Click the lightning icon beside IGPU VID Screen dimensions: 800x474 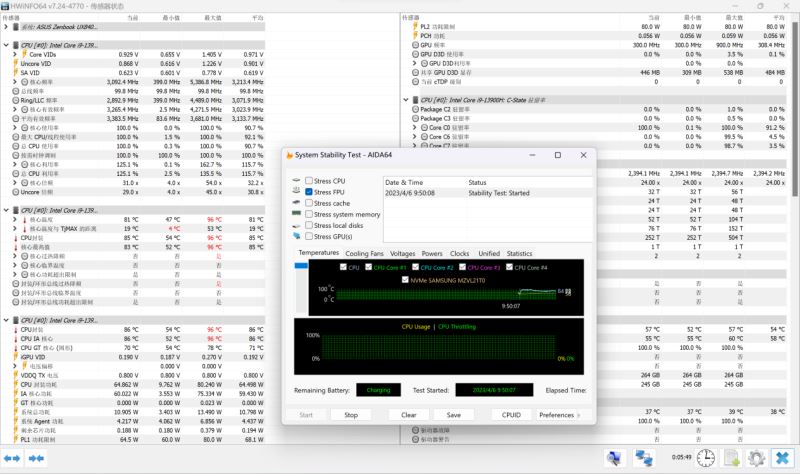click(x=15, y=357)
